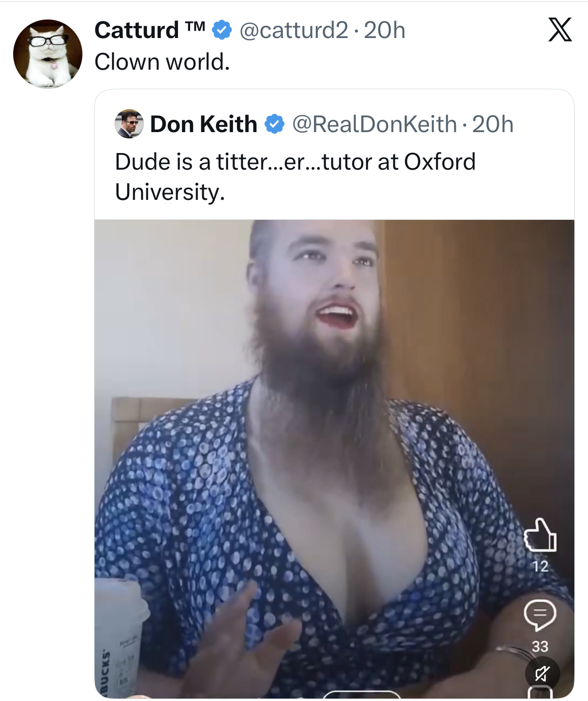
Task: Open quoted tweet text about Oxford University
Action: coord(295,176)
